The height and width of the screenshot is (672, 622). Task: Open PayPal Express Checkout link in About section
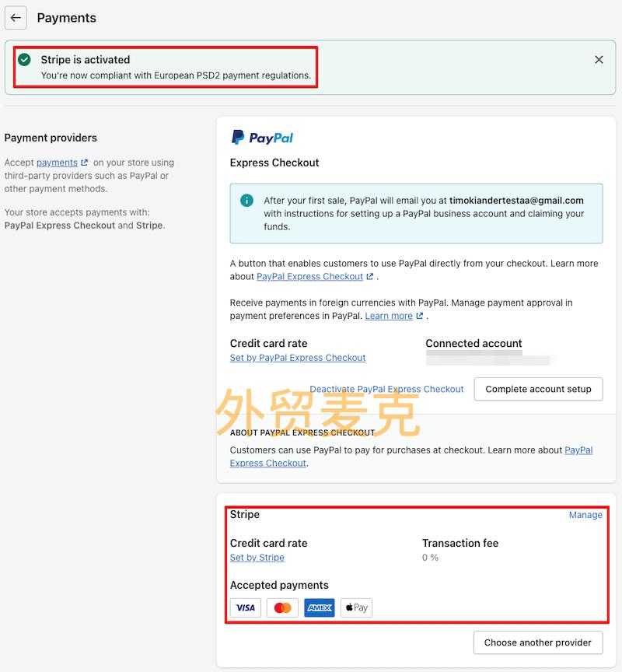pyautogui.click(x=411, y=457)
